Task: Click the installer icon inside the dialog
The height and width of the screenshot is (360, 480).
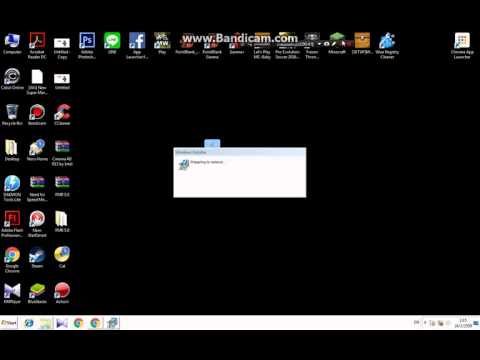Action: [184, 165]
